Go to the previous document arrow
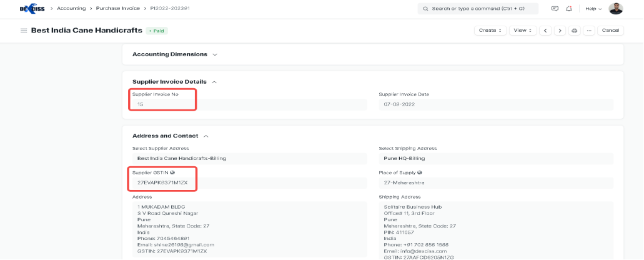 545,31
